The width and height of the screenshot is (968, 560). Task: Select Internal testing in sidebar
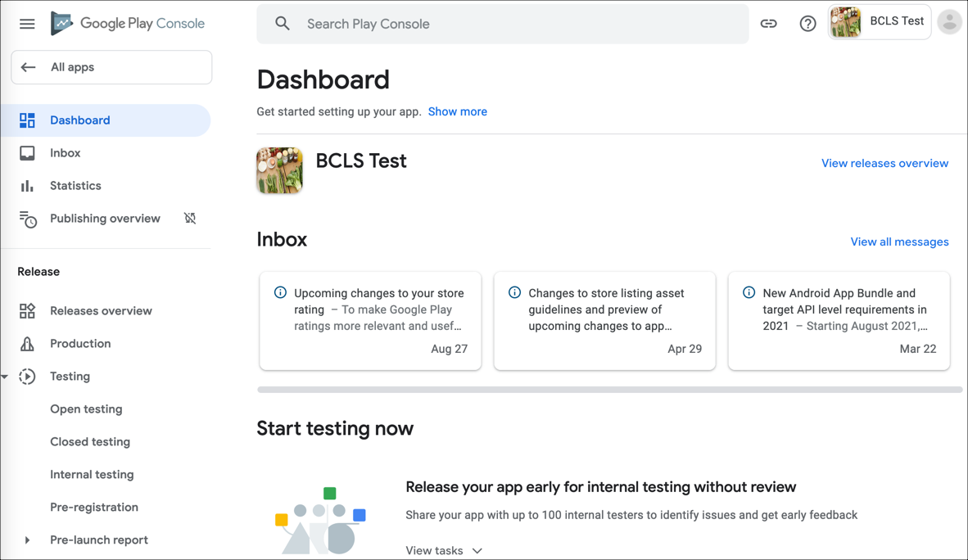(x=92, y=475)
